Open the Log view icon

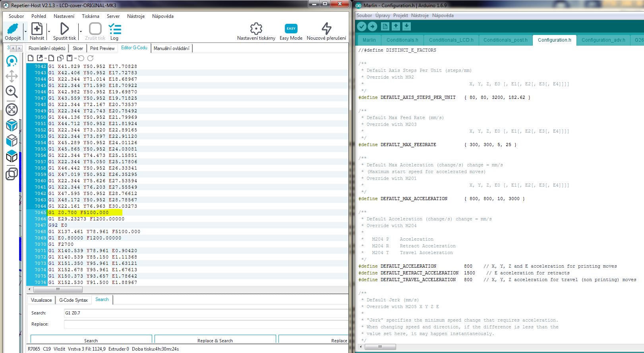point(114,29)
